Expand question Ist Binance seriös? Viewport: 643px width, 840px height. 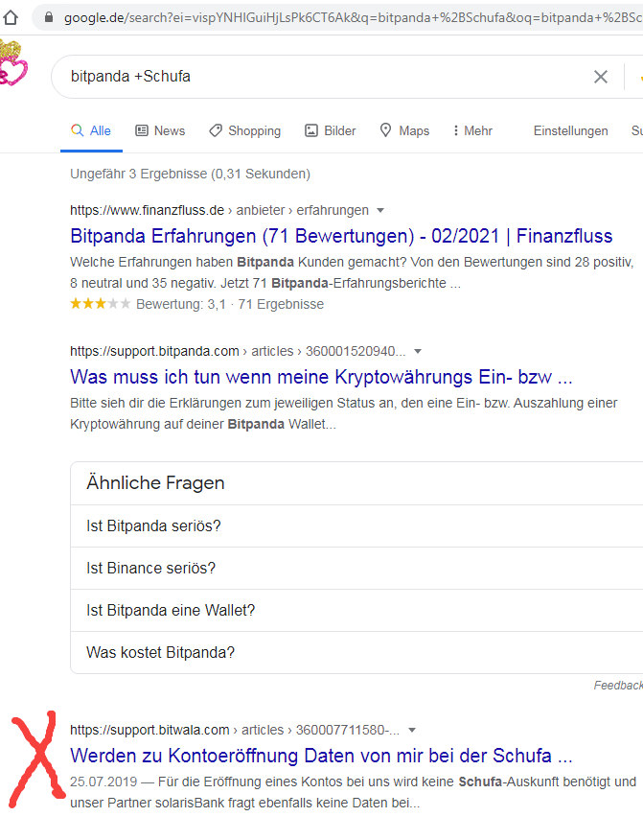(x=356, y=569)
